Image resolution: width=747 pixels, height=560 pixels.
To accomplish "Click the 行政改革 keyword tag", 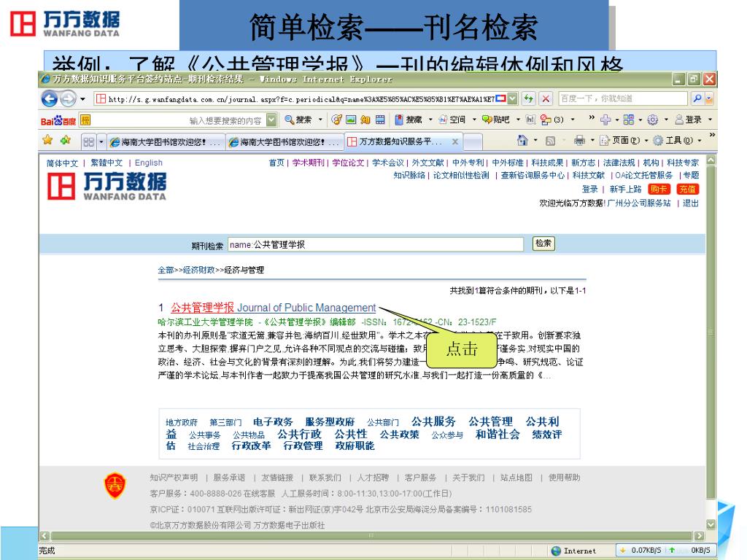I will pos(251,446).
